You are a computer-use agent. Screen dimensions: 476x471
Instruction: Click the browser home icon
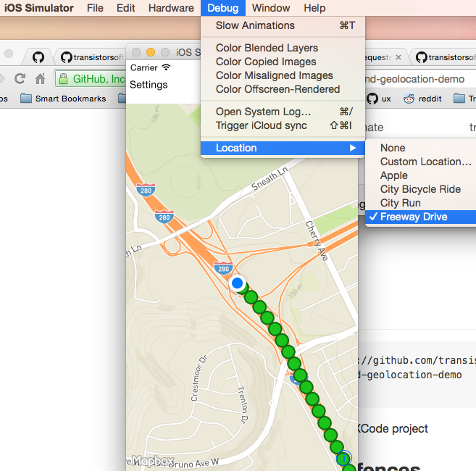pos(40,79)
